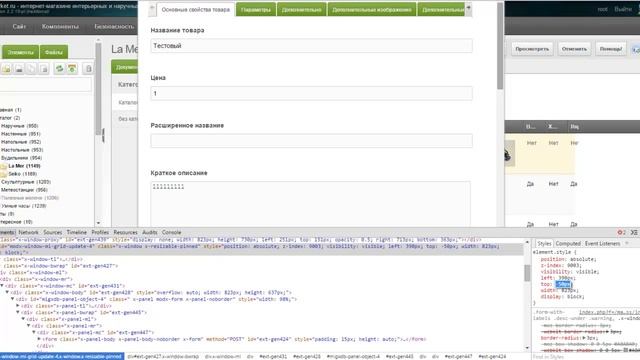Expand the x-panel-tl DOM node

(x=18, y=306)
